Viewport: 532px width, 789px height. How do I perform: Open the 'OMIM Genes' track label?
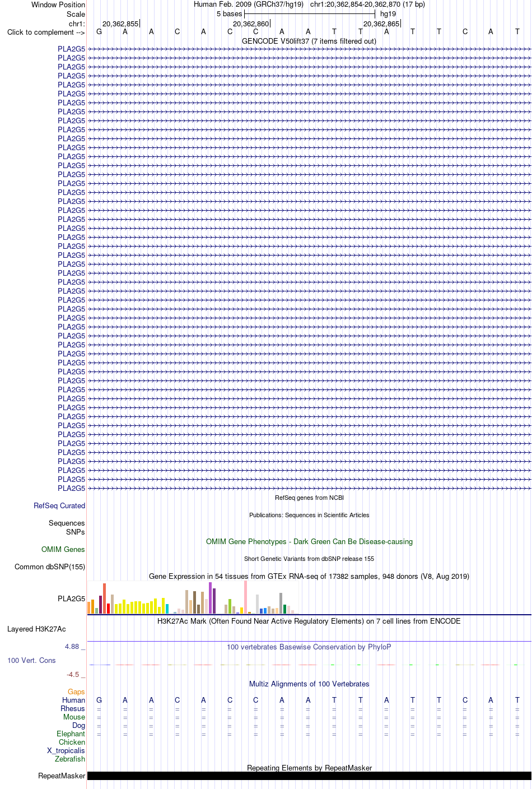(x=63, y=549)
